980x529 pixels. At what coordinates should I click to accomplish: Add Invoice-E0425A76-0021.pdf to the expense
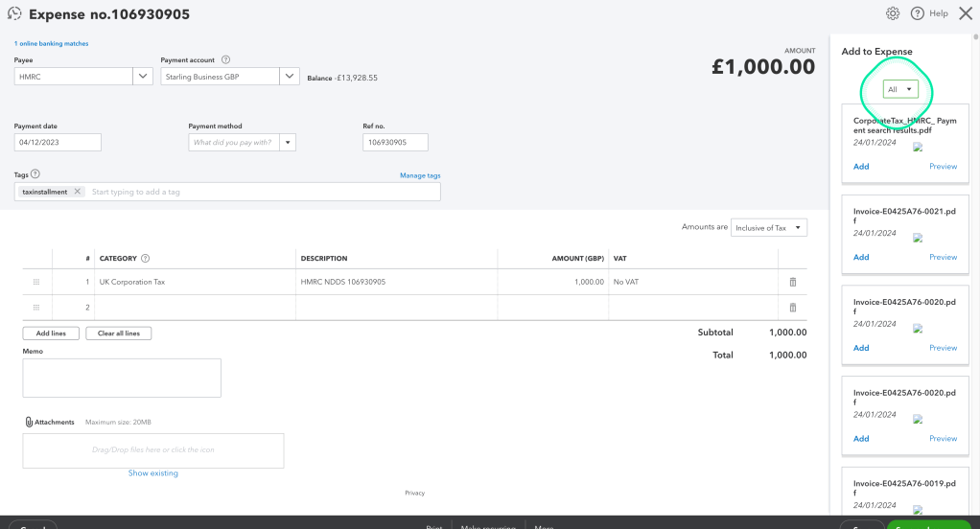[x=861, y=257]
